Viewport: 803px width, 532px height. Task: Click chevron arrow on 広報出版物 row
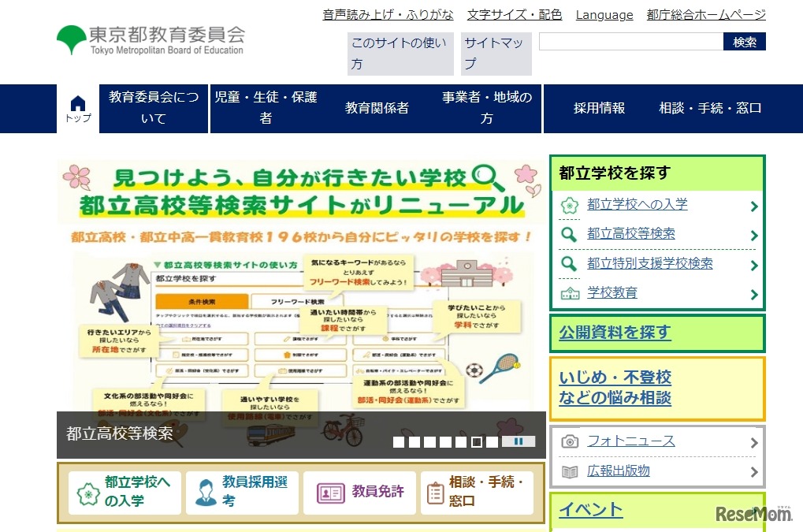tap(754, 472)
